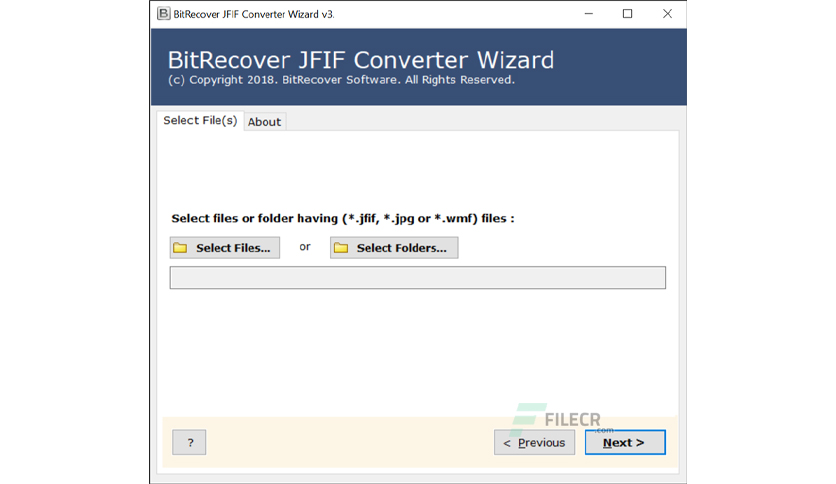Viewport: 836px width, 484px height.
Task: Click the Copyright 2018 BitRecover Software text
Action: [341, 80]
